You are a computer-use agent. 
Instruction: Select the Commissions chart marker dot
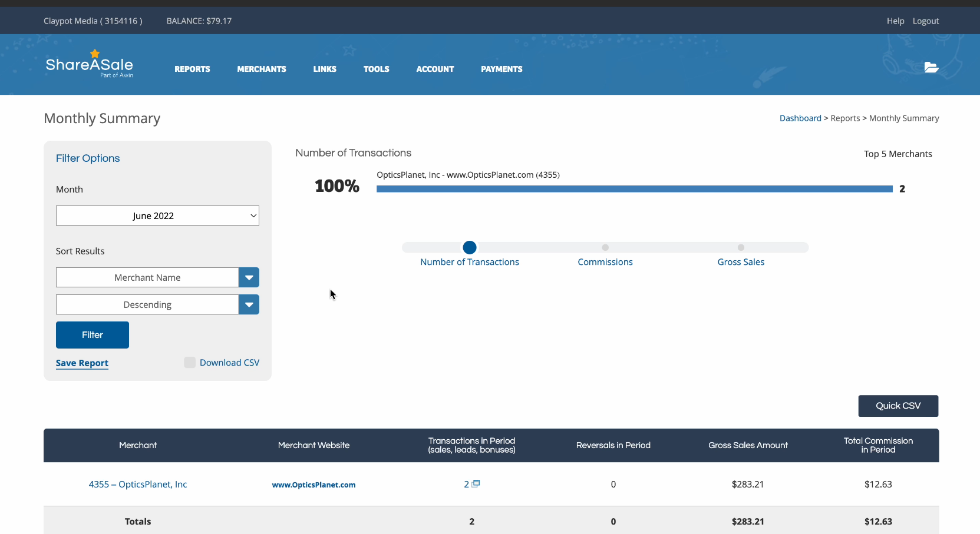(605, 247)
